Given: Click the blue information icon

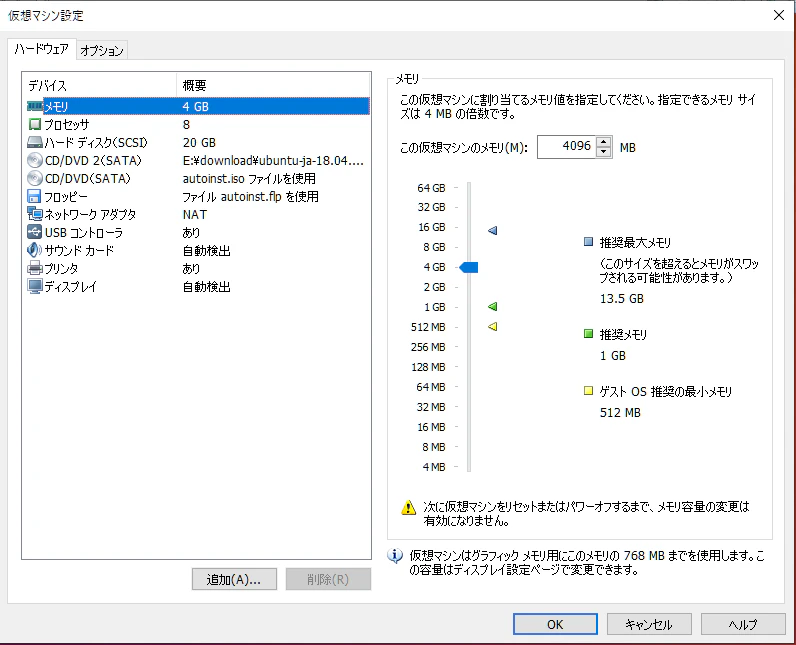Looking at the screenshot, I should point(395,556).
